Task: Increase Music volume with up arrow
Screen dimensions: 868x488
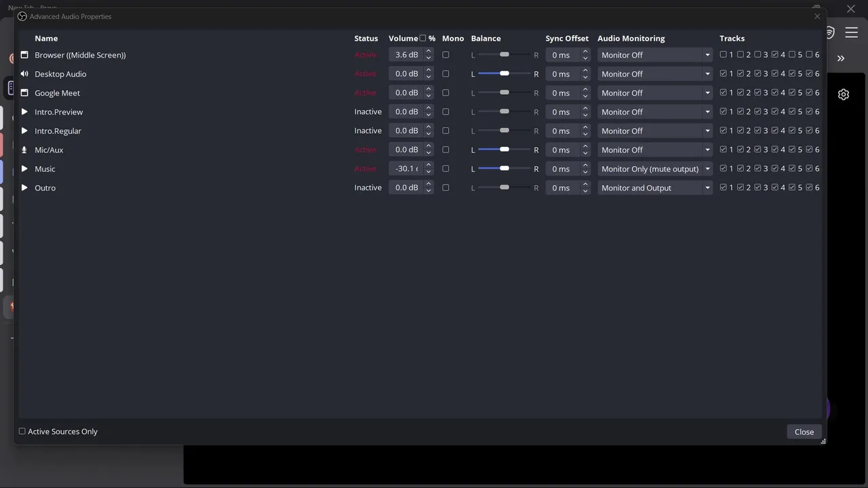Action: 429,165
